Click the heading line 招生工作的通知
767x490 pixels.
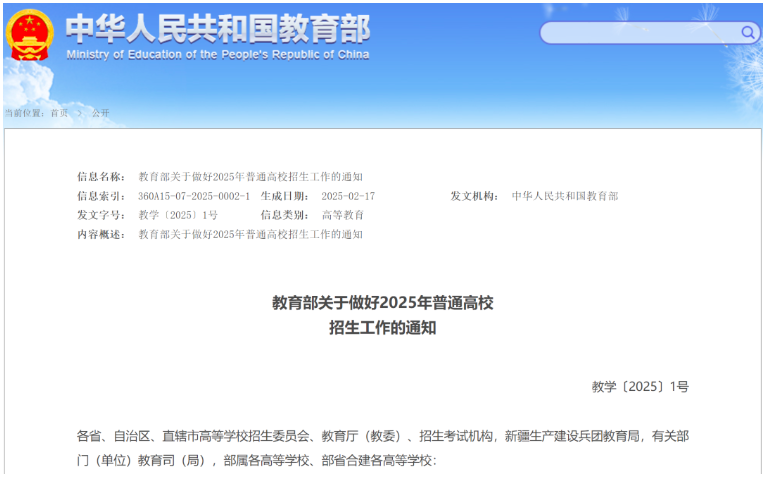pos(383,328)
